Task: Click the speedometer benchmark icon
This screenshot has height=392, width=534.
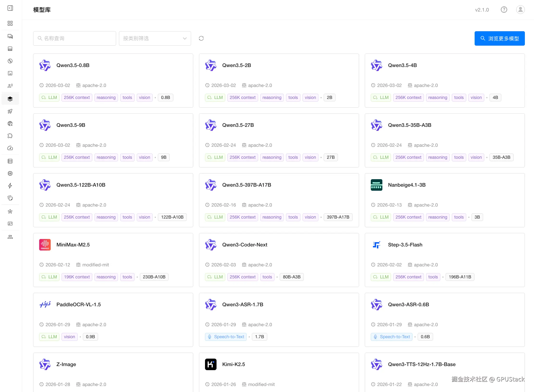Action: (x=10, y=148)
